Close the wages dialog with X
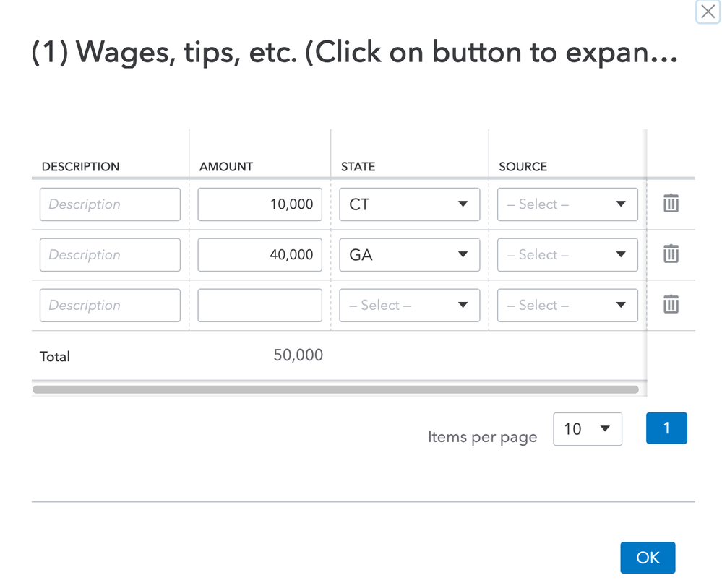 [708, 12]
